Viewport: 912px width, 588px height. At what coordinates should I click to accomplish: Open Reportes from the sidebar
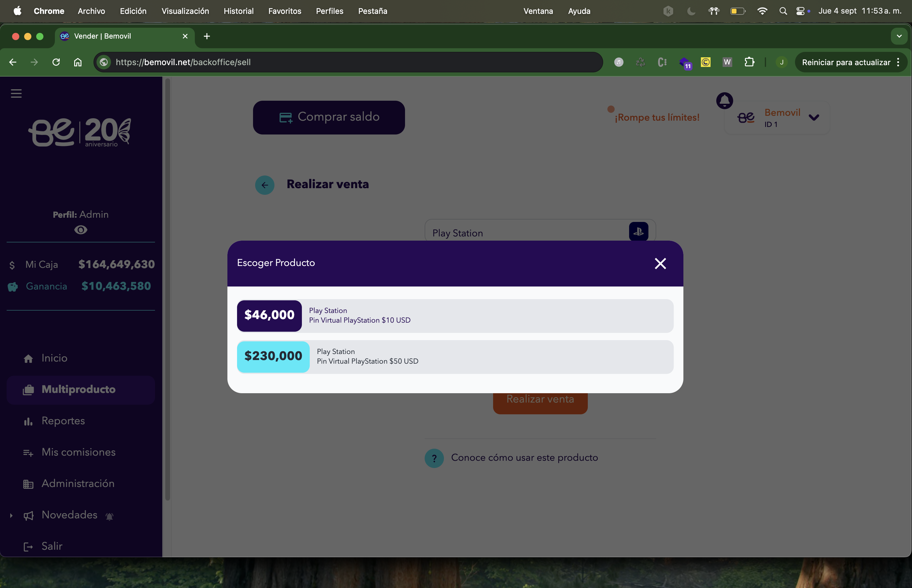[63, 421]
